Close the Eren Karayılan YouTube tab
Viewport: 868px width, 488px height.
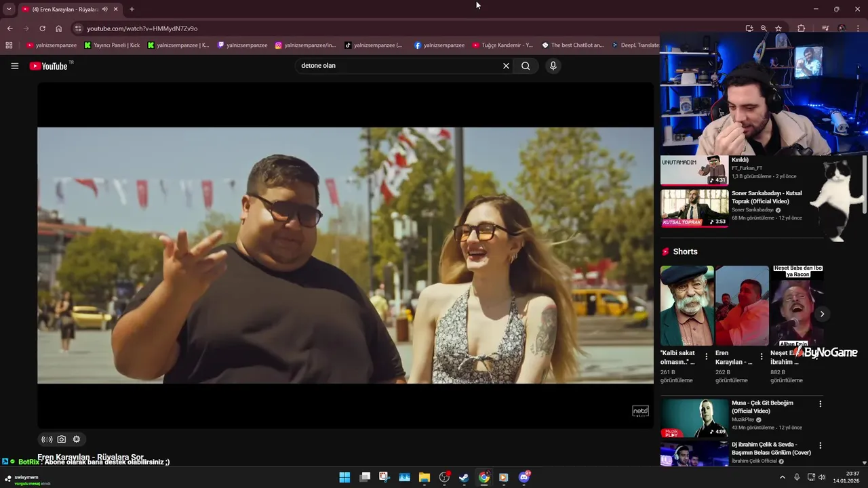point(115,9)
